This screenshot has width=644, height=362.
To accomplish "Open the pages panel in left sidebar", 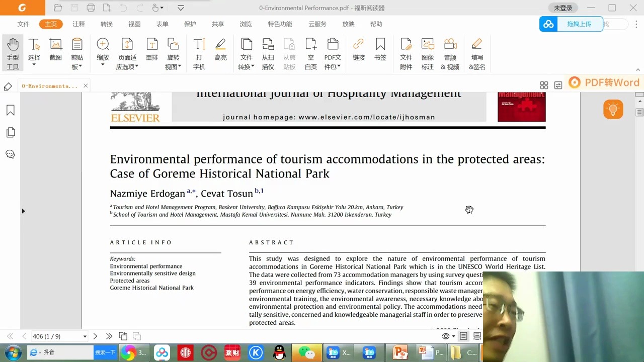I will 10,132.
